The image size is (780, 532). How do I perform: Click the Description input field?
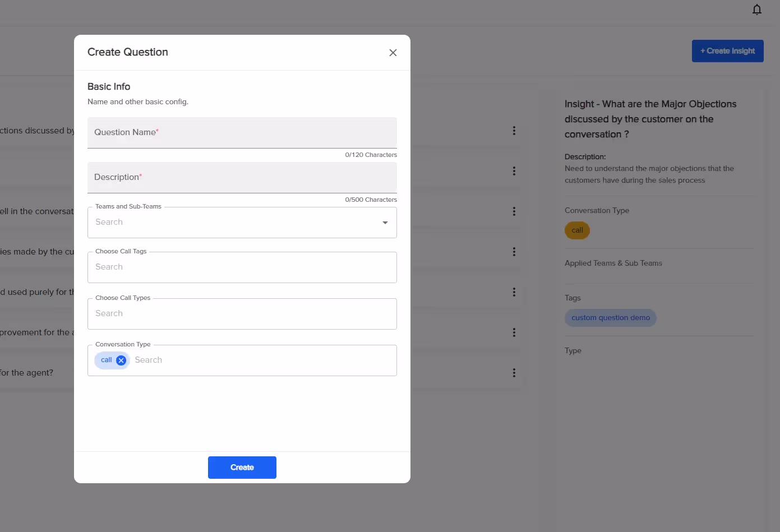pos(242,178)
